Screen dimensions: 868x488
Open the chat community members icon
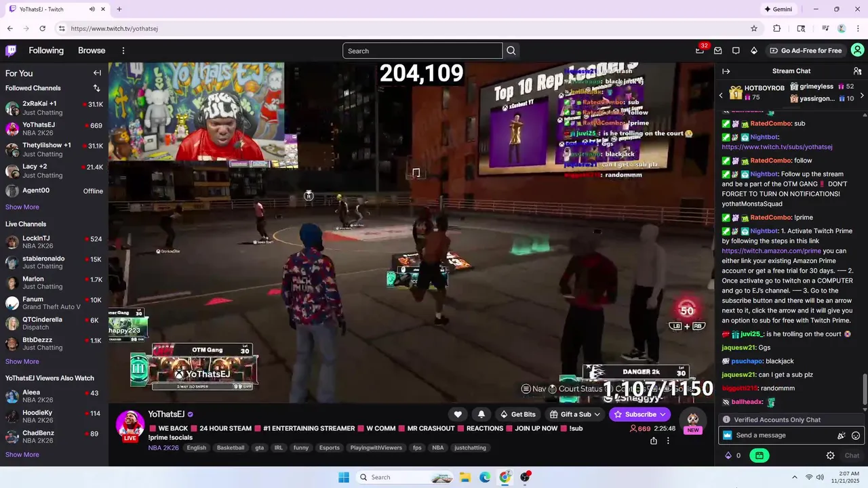click(857, 71)
